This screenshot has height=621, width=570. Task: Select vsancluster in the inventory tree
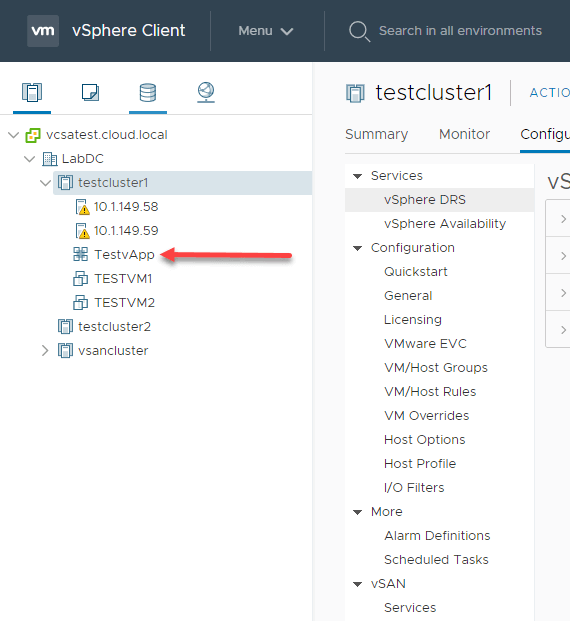click(113, 351)
